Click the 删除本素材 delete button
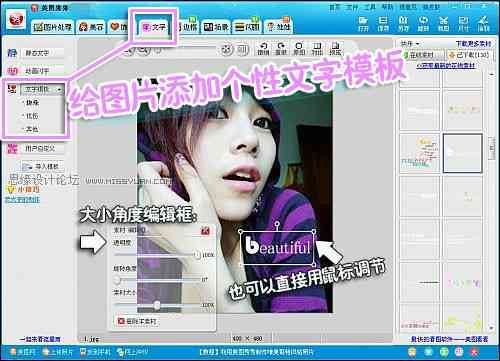 [136, 321]
